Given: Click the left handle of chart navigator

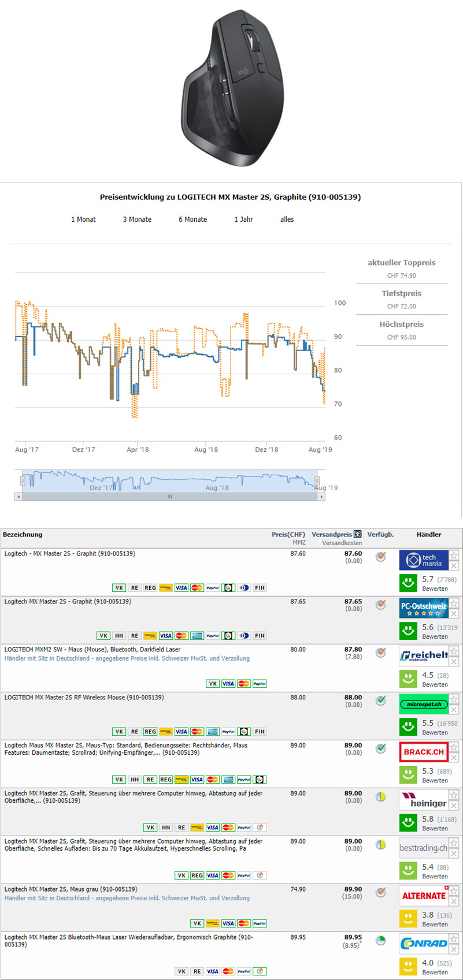Looking at the screenshot, I should click(23, 480).
